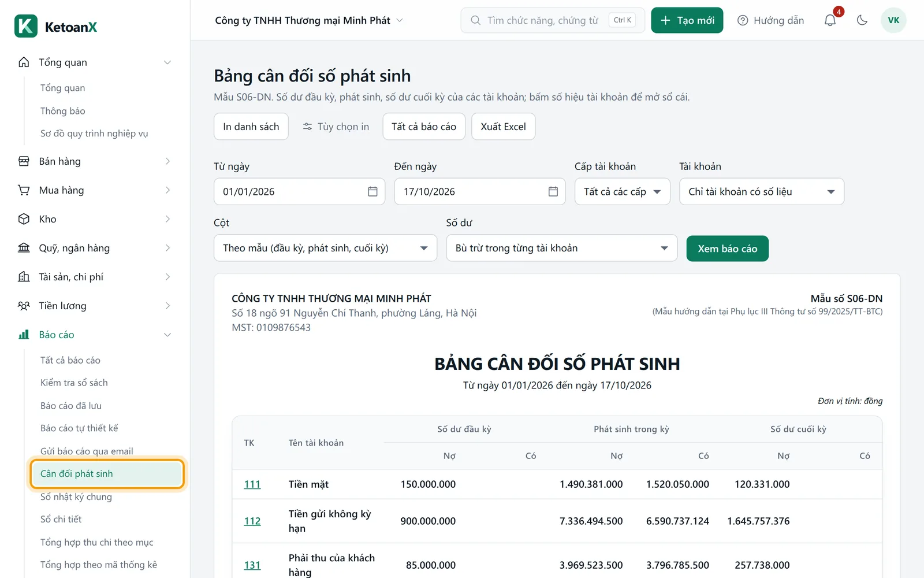924x578 pixels.
Task: Click In danh sách button
Action: tap(251, 127)
